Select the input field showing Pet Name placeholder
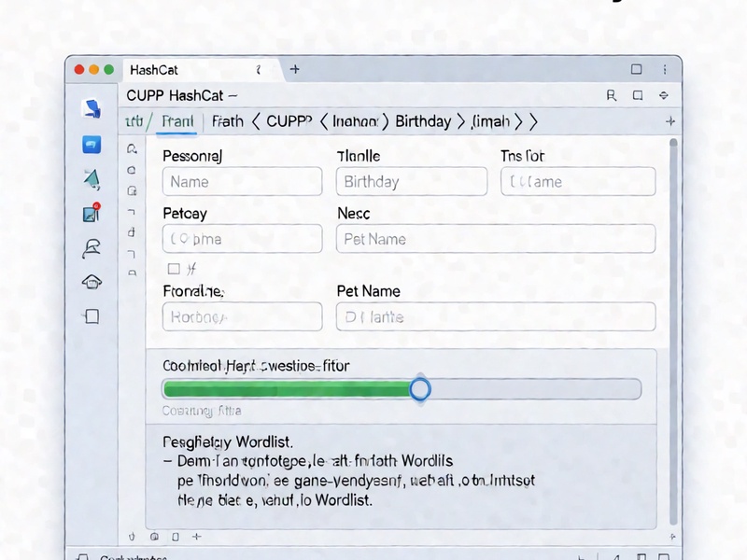 [x=496, y=239]
